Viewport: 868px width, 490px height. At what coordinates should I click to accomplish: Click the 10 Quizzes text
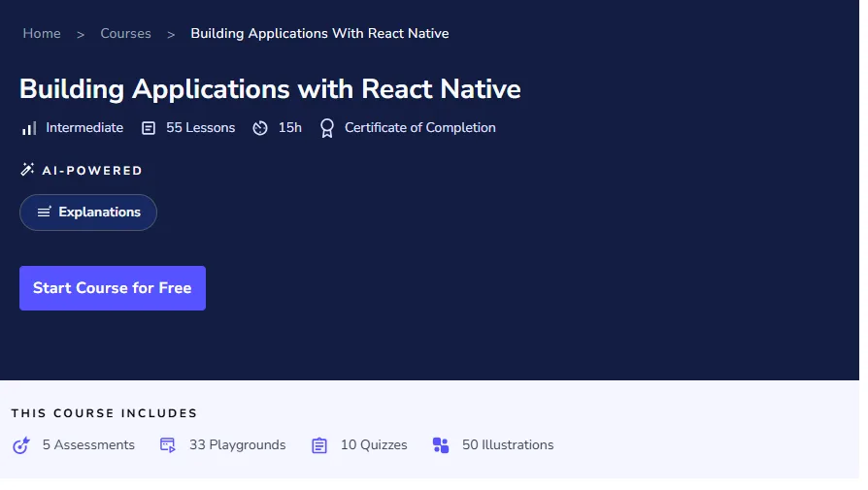click(x=374, y=444)
